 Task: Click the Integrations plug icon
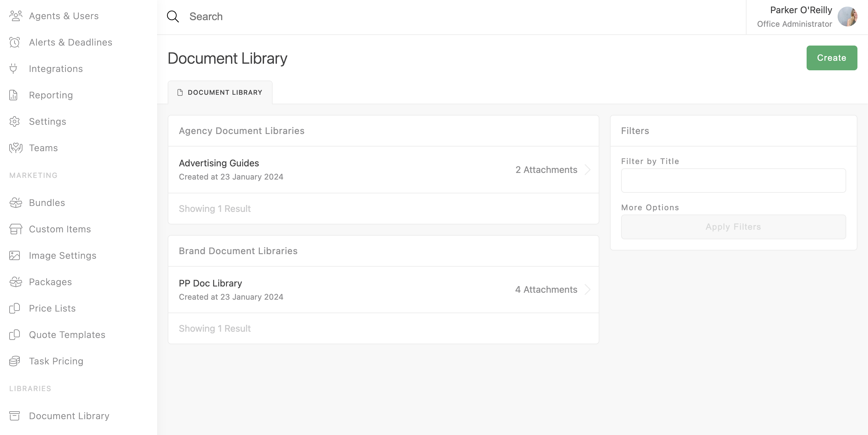click(14, 69)
